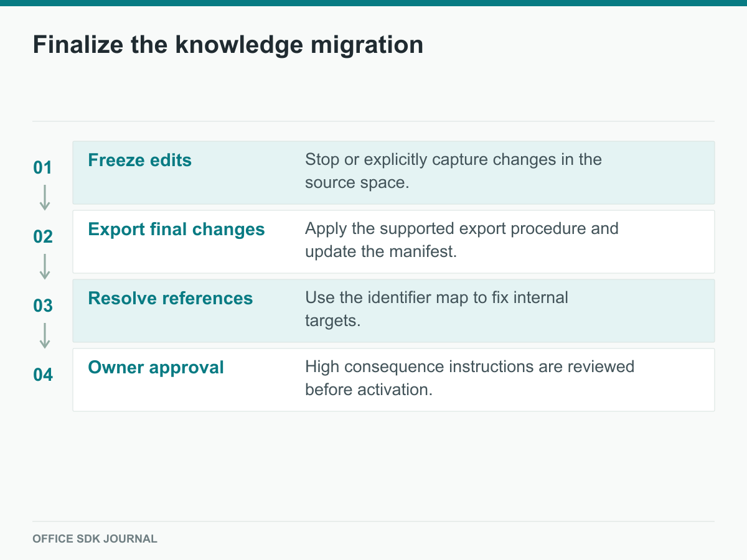
Task: Click the Export final changes heading
Action: click(177, 230)
